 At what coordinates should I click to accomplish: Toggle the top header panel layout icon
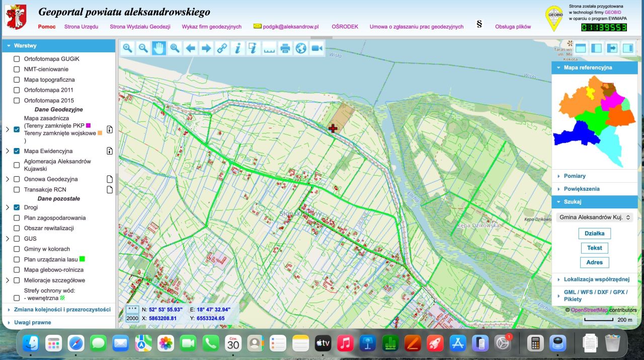click(581, 48)
